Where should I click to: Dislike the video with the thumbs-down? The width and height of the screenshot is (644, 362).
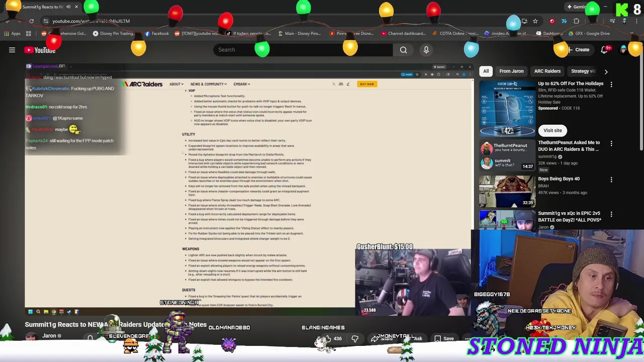pyautogui.click(x=355, y=338)
